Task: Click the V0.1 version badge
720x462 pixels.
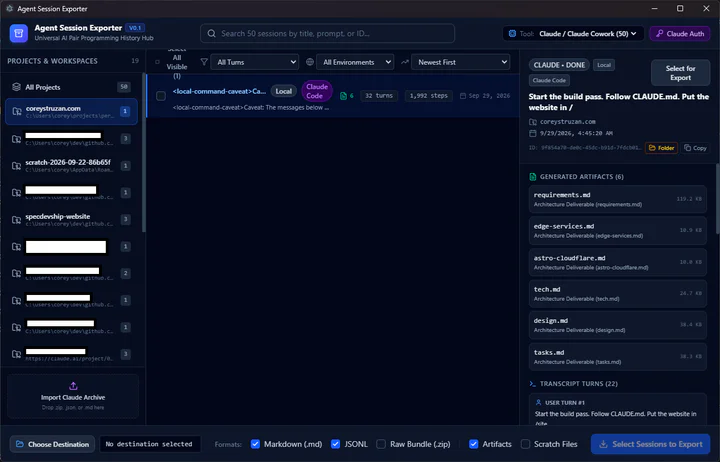Action: 135,28
